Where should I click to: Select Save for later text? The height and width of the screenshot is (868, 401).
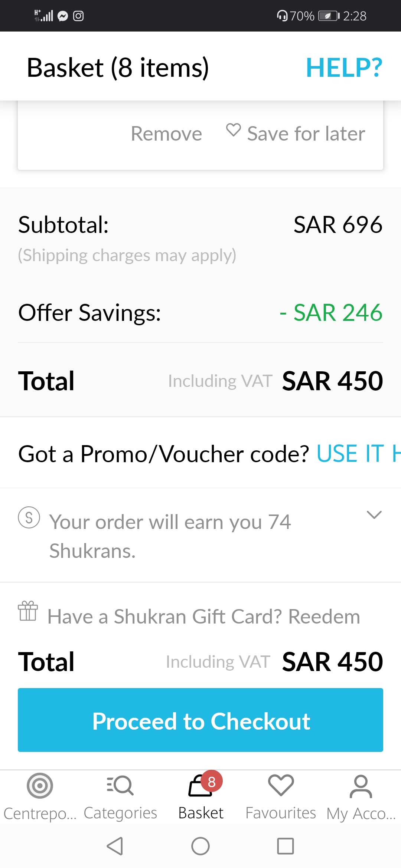click(306, 134)
